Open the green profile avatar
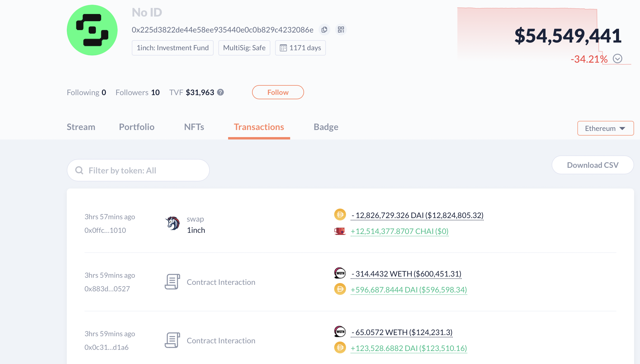The height and width of the screenshot is (364, 640). (x=92, y=30)
